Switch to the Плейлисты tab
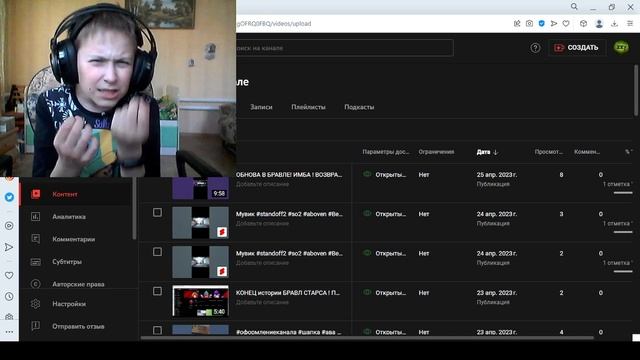640x360 pixels. (x=309, y=107)
